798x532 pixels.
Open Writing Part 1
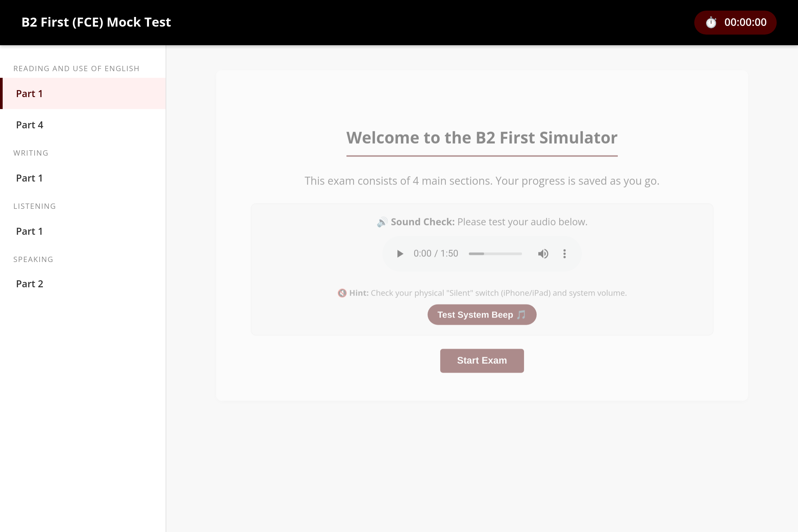coord(83,178)
